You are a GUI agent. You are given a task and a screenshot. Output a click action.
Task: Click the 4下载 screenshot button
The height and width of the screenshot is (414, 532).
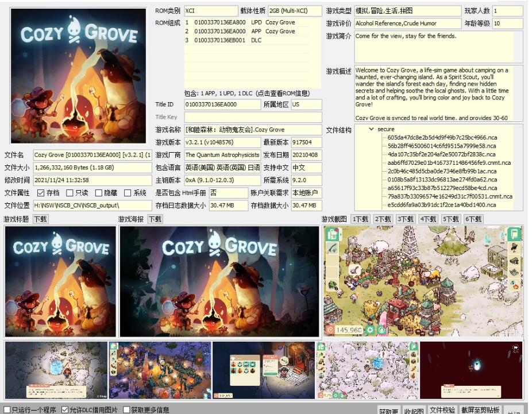coord(428,219)
